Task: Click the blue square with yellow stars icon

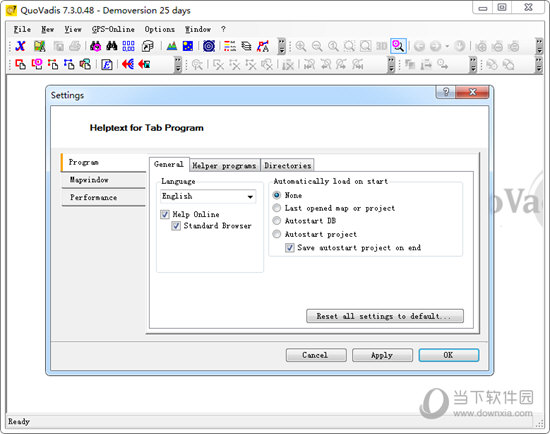Action: click(x=188, y=46)
